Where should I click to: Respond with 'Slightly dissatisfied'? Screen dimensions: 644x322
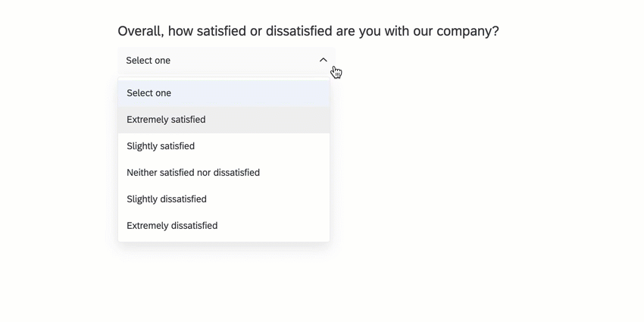167,199
